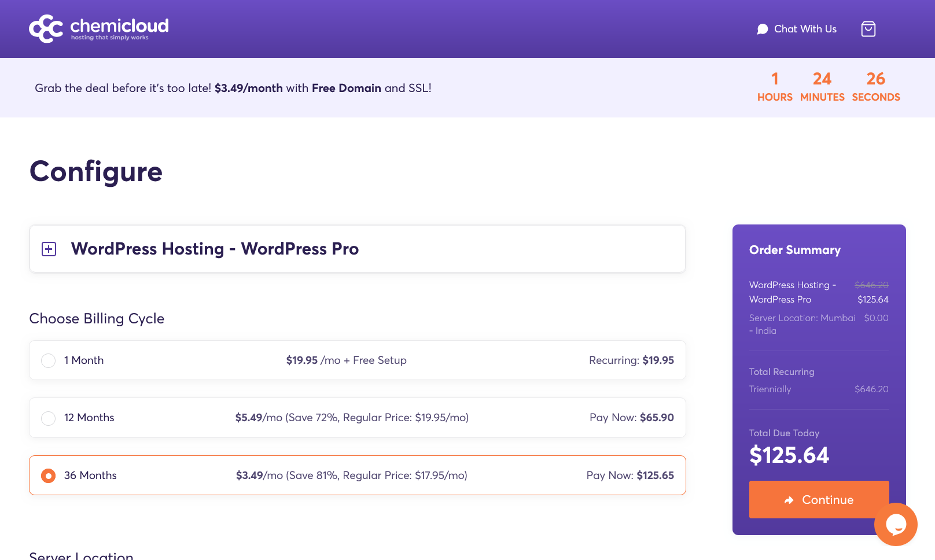Click the Configure page title
935x560 pixels.
[96, 172]
